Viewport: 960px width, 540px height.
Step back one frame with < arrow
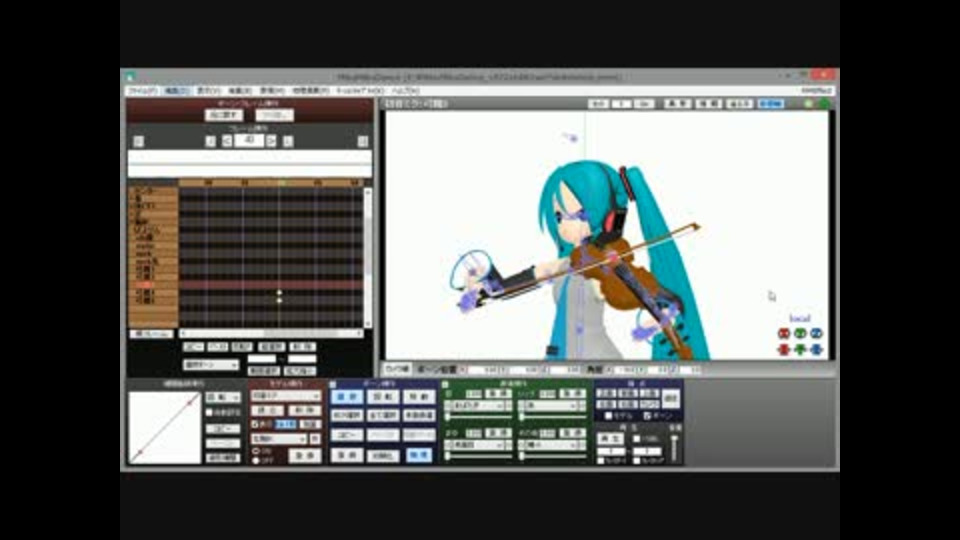pyautogui.click(x=227, y=141)
